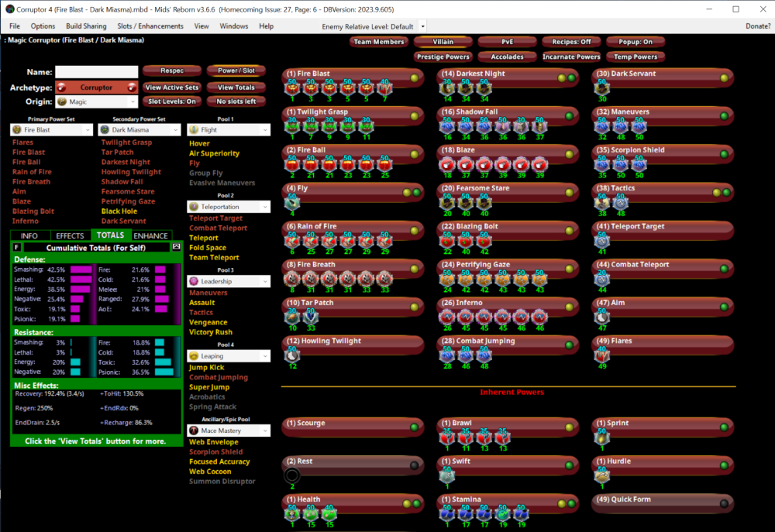The height and width of the screenshot is (532, 775).
Task: Click Fly power's single enhancement slot
Action: (x=293, y=201)
